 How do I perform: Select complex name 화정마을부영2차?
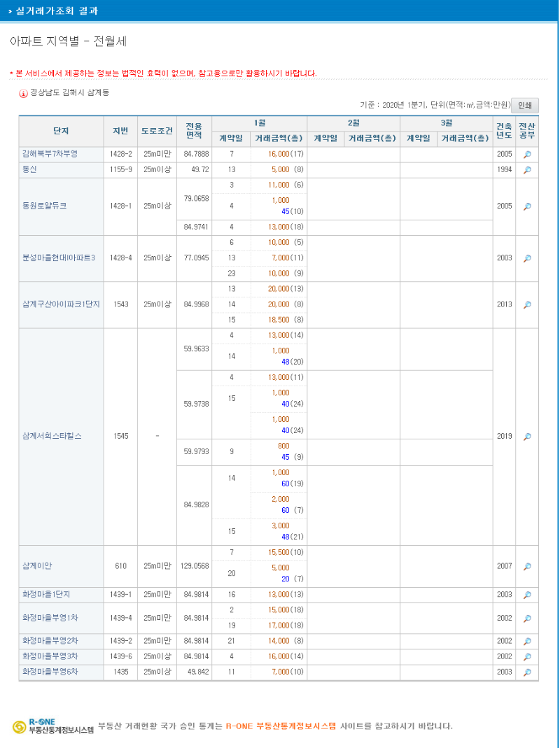[50, 641]
